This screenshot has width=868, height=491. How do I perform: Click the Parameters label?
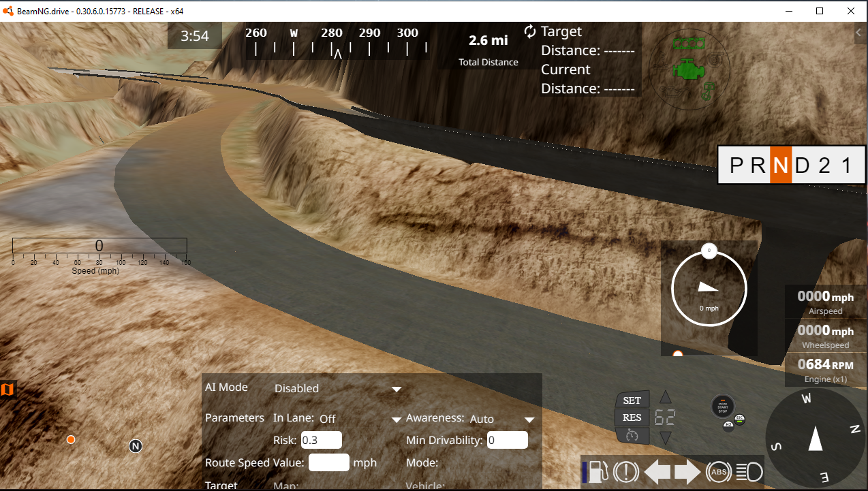[234, 417]
